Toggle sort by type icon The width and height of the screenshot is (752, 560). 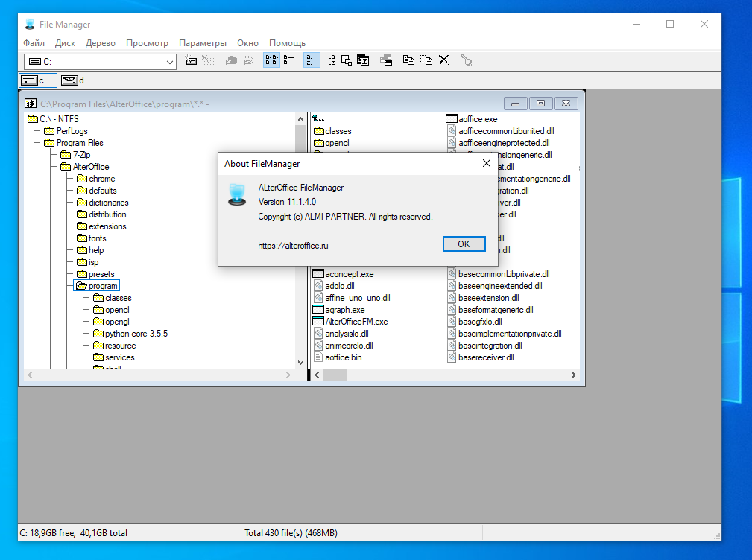(329, 60)
